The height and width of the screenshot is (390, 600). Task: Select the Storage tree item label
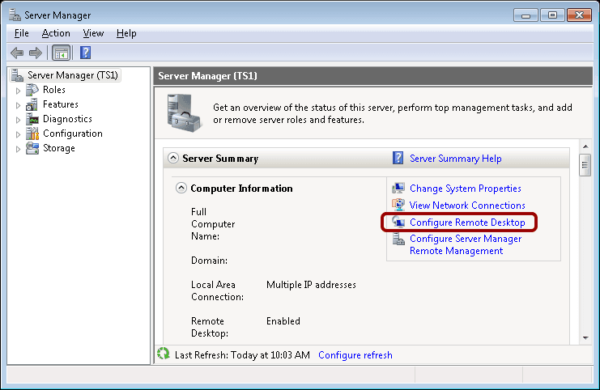pyautogui.click(x=59, y=148)
